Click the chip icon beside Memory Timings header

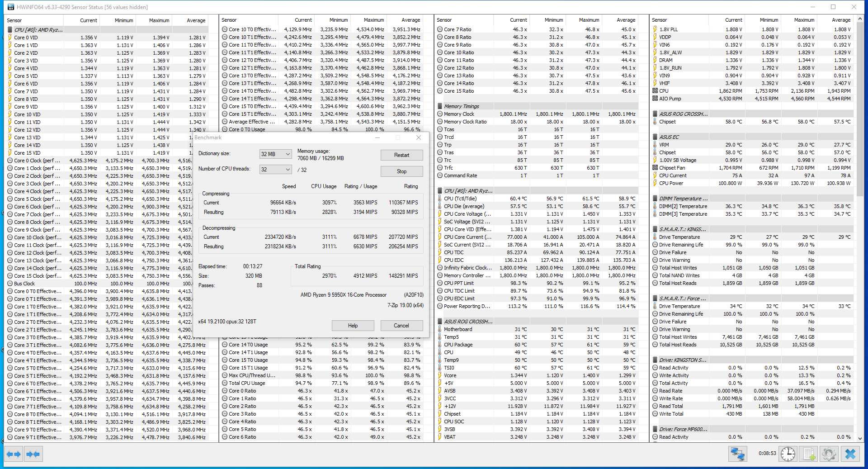point(439,106)
